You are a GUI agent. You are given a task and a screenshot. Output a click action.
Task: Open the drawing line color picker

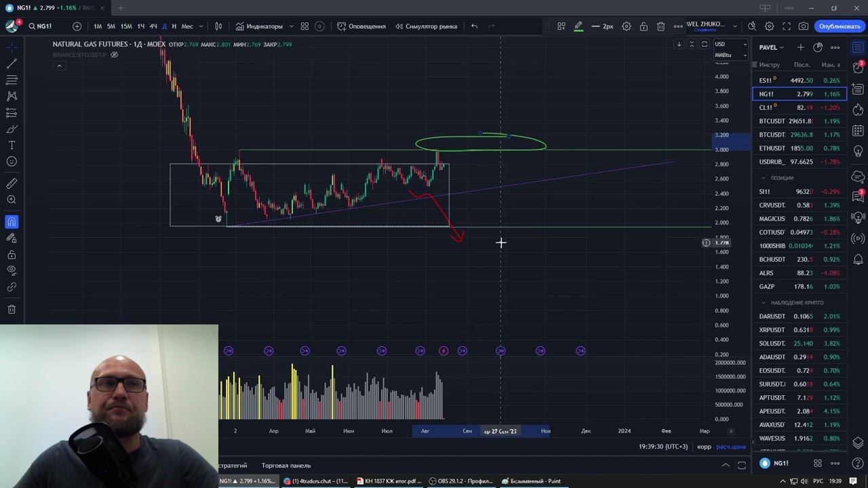click(x=578, y=26)
